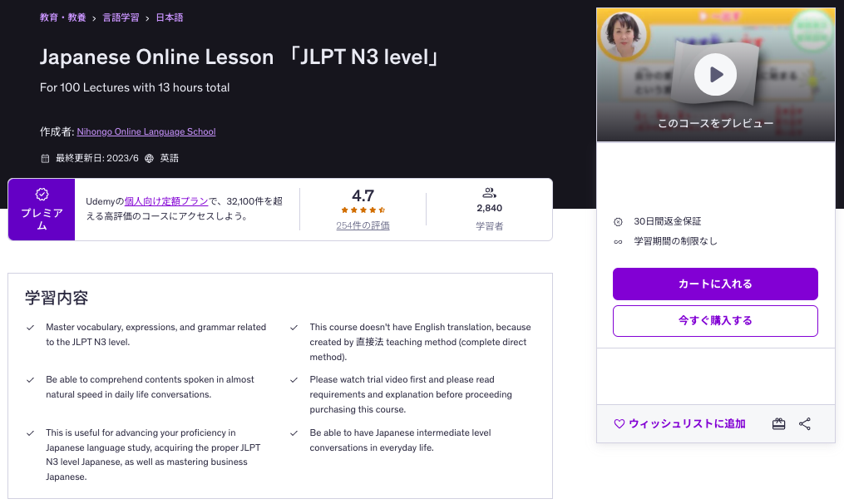Viewport: 844px width, 504px height.
Task: Click the learners people icon
Action: coord(489,192)
